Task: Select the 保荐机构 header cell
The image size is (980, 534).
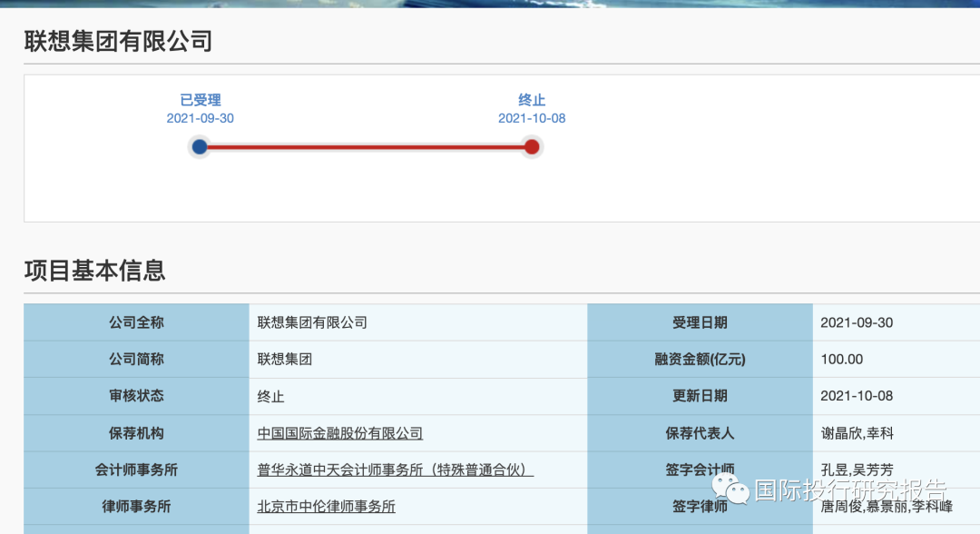Action: point(136,433)
